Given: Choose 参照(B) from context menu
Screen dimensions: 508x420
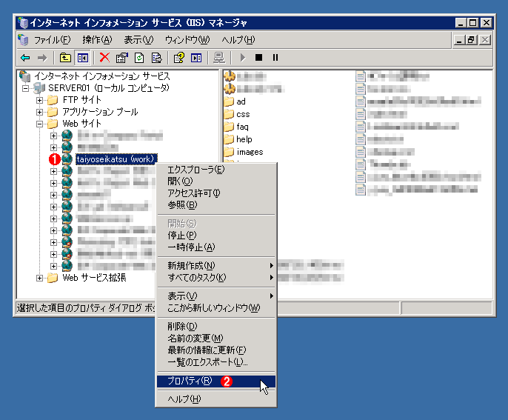Looking at the screenshot, I should [x=216, y=204].
